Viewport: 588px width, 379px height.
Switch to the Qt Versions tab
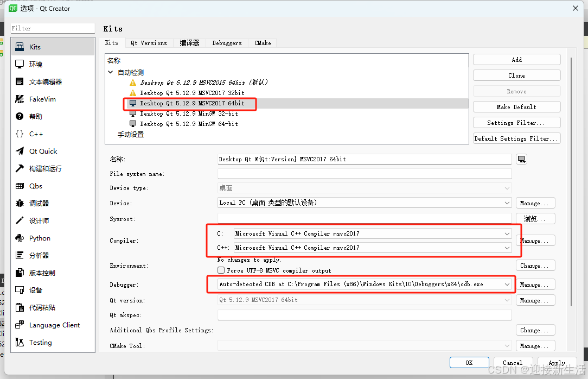coord(149,42)
